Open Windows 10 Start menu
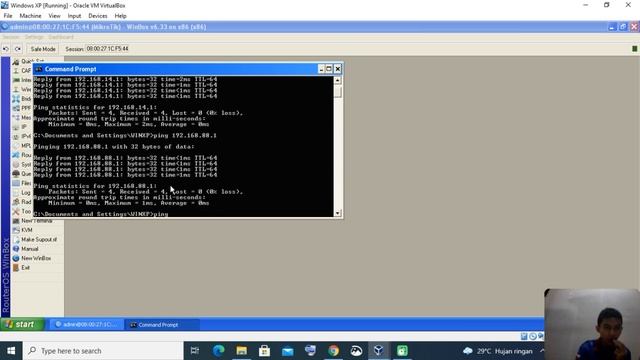The width and height of the screenshot is (640, 360). tap(11, 351)
